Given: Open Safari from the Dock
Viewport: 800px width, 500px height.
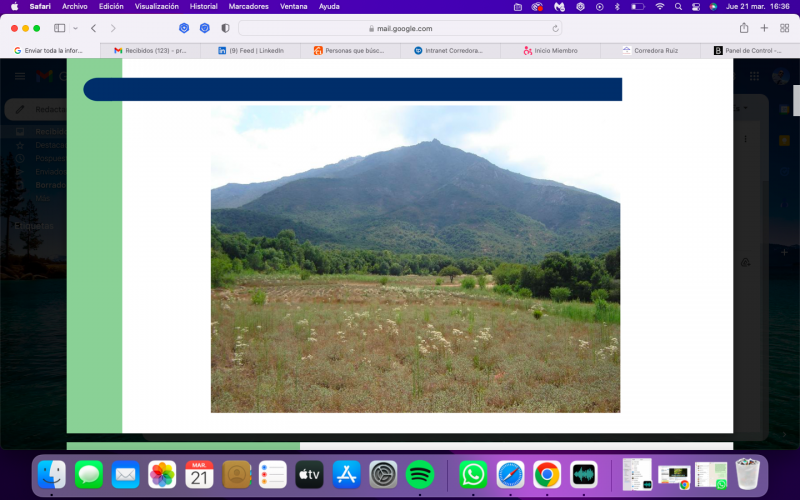Looking at the screenshot, I should (510, 474).
